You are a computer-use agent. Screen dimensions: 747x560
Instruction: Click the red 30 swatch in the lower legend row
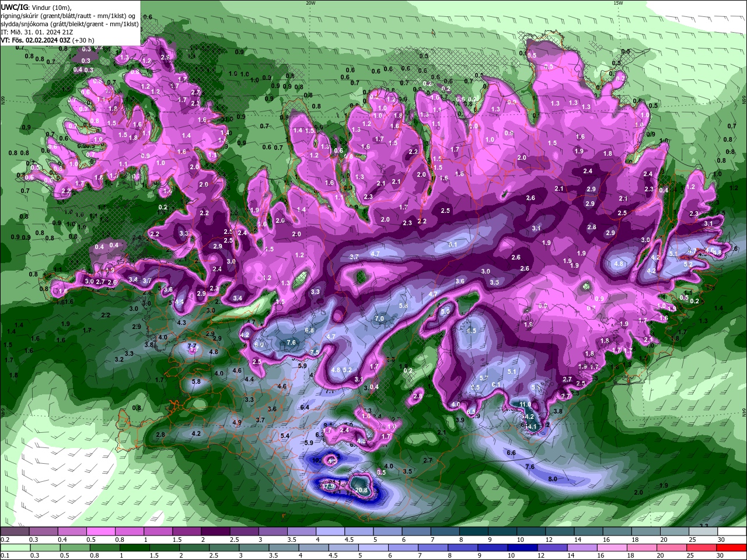point(732,547)
